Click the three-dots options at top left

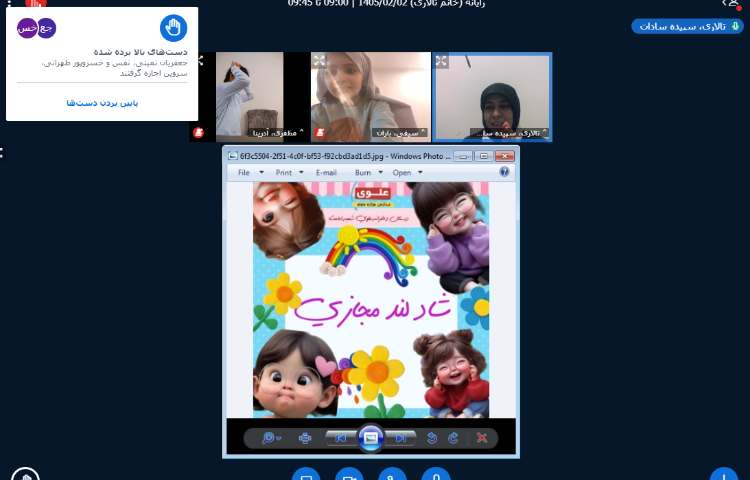[x=9, y=3]
